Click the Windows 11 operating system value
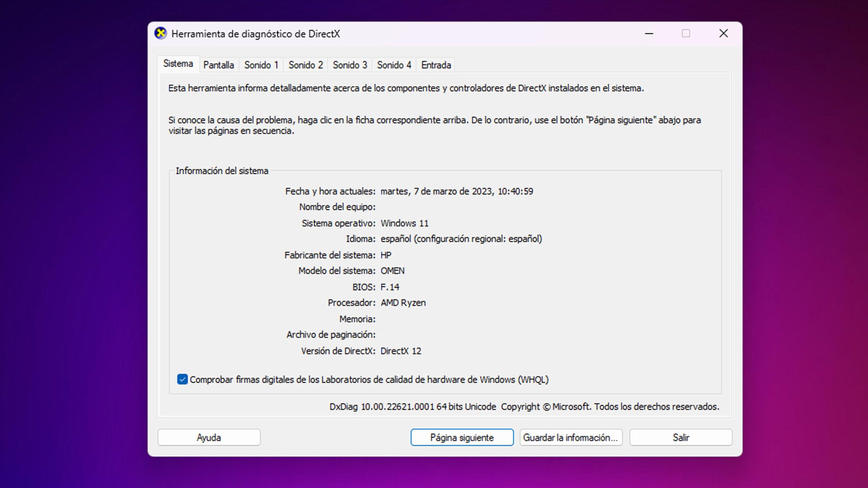The width and height of the screenshot is (868, 488). click(405, 223)
